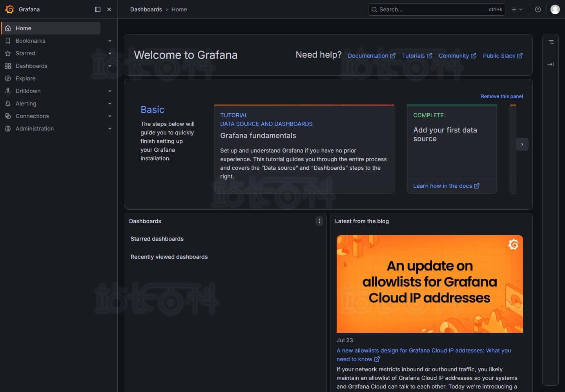Click the Explore compass icon
The image size is (565, 392).
[x=8, y=78]
